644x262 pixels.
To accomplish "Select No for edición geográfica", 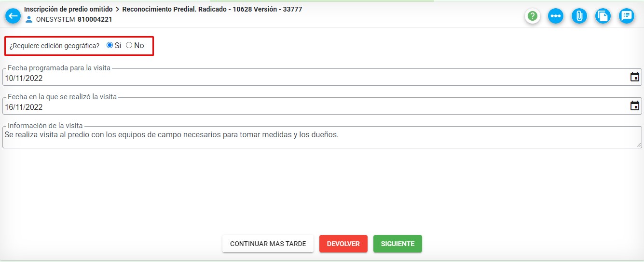I will (129, 45).
